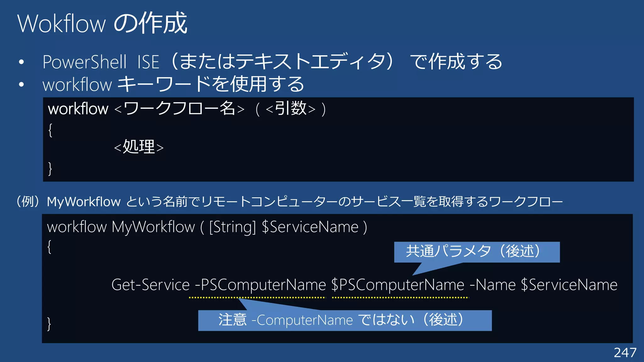The height and width of the screenshot is (362, 644).
Task: Click the page number 247
Action: [x=625, y=353]
